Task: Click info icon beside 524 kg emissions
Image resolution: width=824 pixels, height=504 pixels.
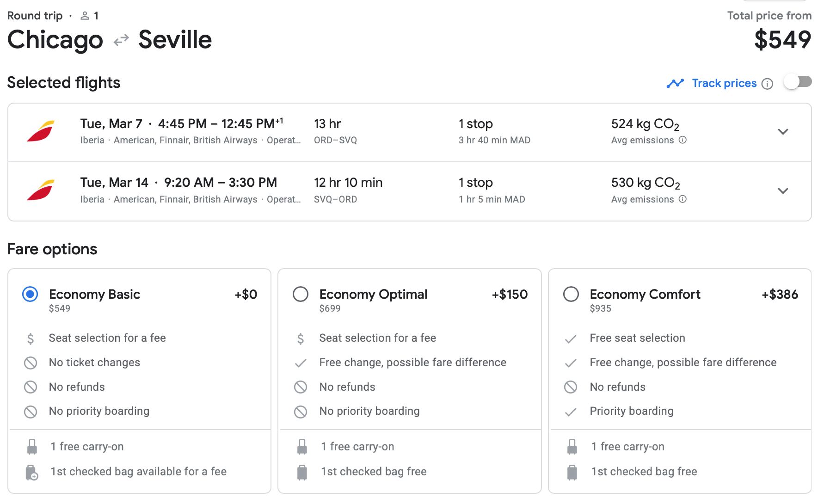Action: 683,140
